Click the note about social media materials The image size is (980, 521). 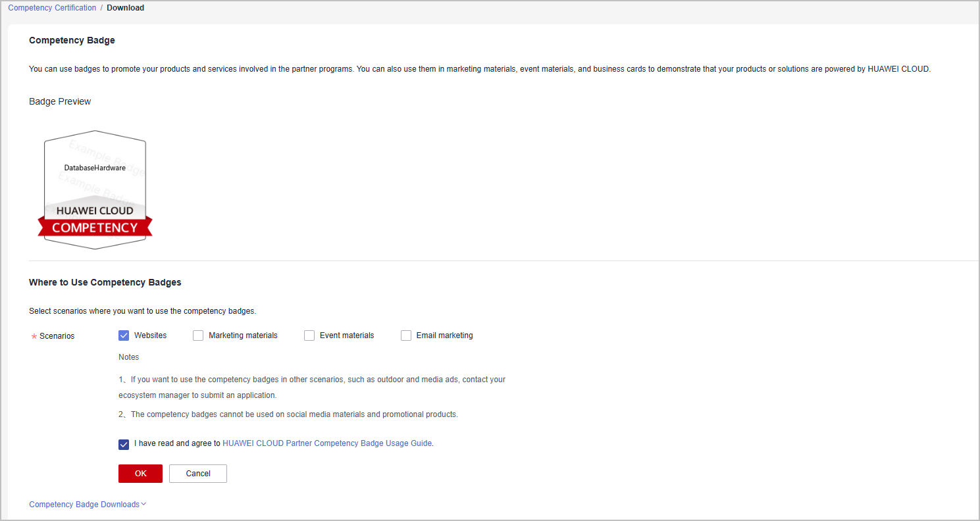point(288,414)
